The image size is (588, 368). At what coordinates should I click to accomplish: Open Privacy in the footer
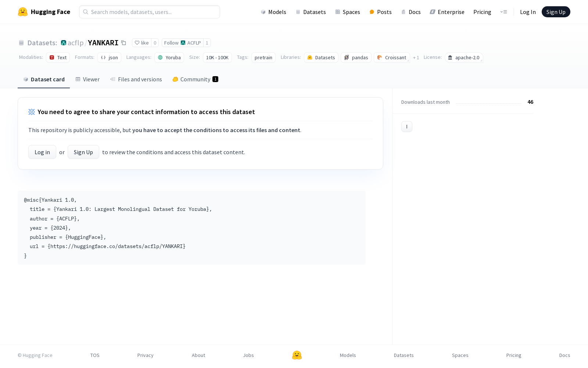point(146,355)
